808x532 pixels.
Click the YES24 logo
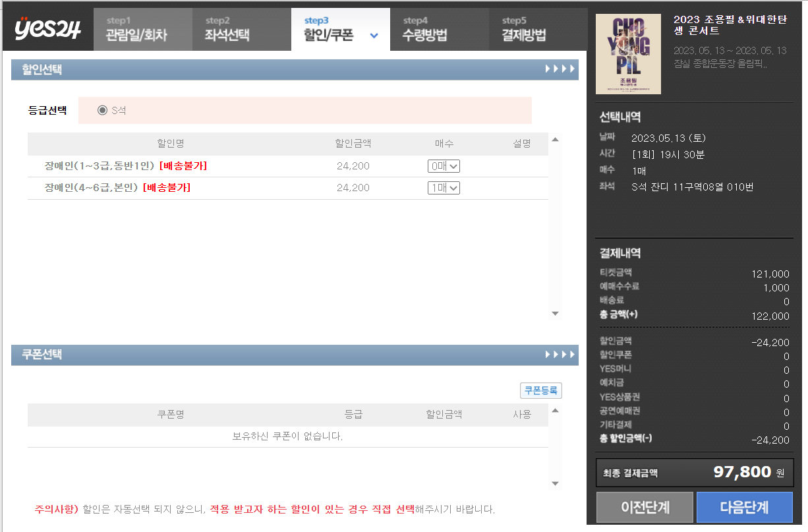point(47,28)
